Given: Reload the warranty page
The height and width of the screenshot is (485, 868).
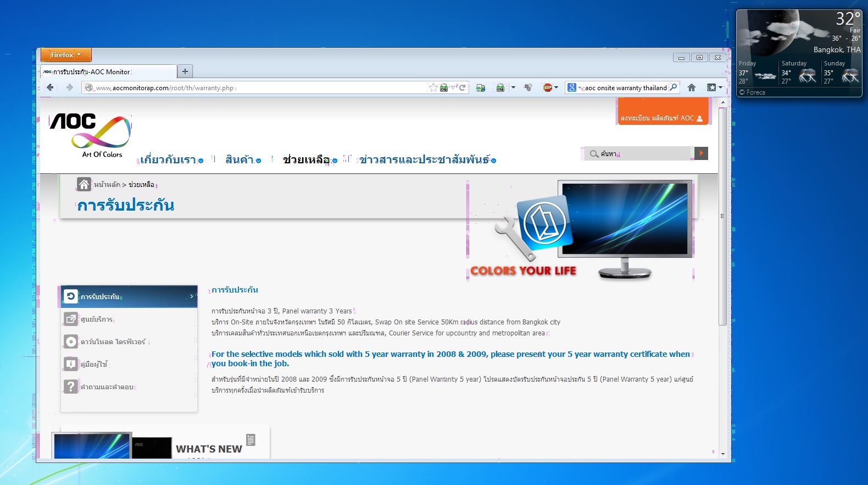Looking at the screenshot, I should (463, 87).
